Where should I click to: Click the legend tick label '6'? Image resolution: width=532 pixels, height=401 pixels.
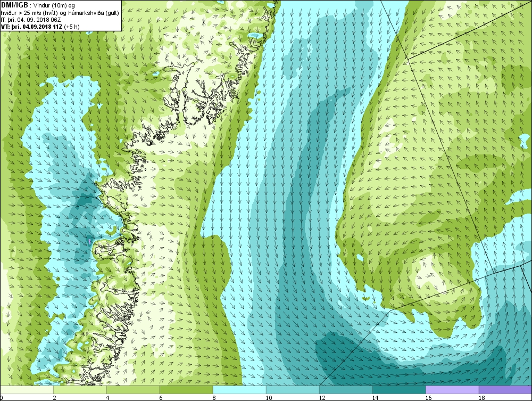(161, 398)
